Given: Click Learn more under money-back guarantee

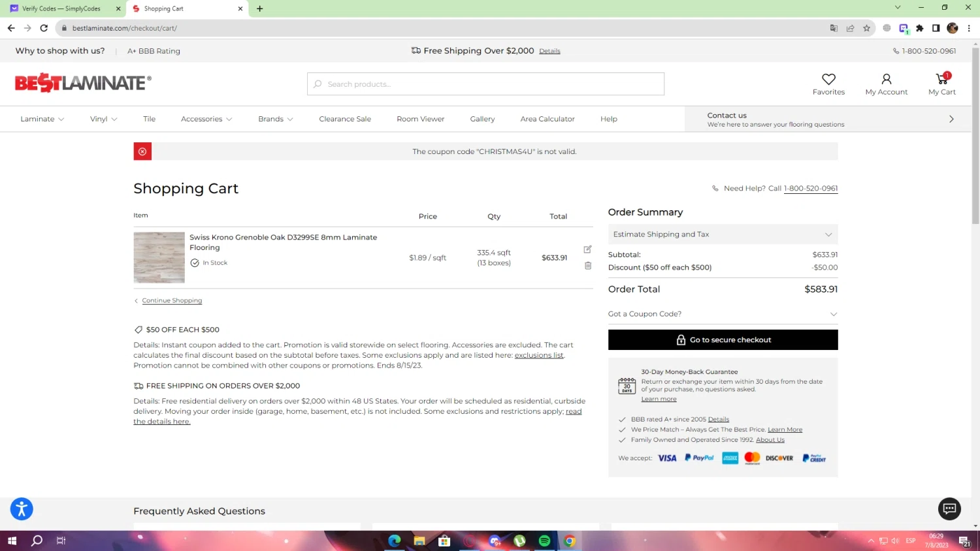Looking at the screenshot, I should click(659, 399).
